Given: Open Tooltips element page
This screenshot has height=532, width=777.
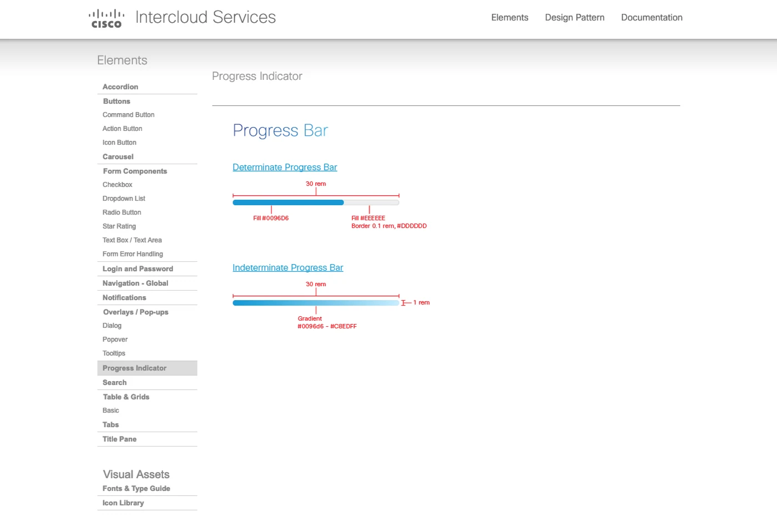Looking at the screenshot, I should pyautogui.click(x=114, y=353).
